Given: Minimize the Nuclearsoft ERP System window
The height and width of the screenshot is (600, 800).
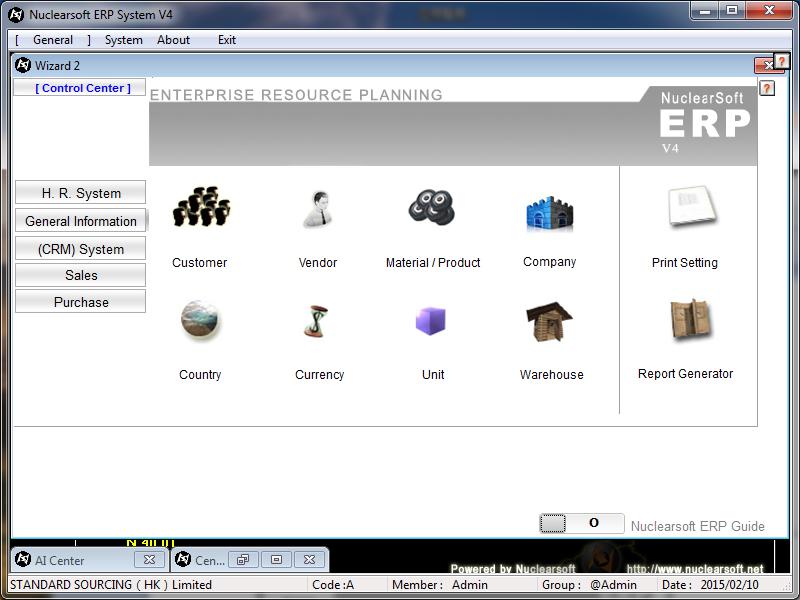Looking at the screenshot, I should coord(705,11).
